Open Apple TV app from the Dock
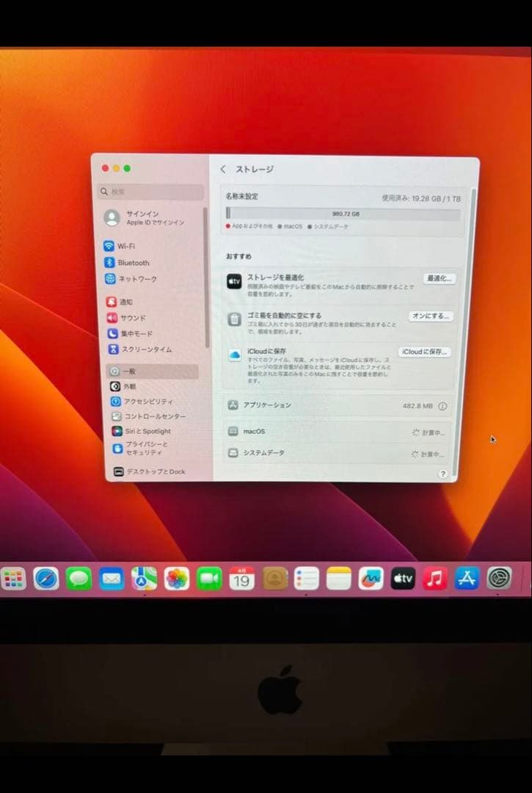Screen dimensions: 532x793 pos(403,579)
